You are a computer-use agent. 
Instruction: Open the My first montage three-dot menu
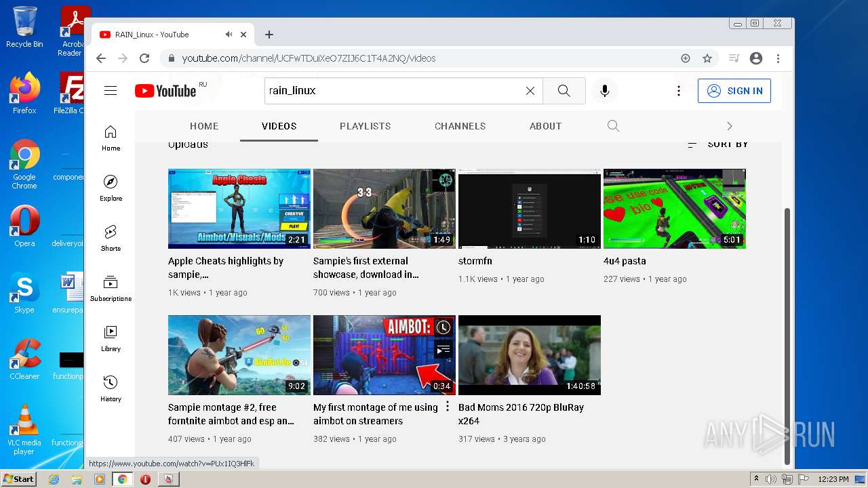447,407
